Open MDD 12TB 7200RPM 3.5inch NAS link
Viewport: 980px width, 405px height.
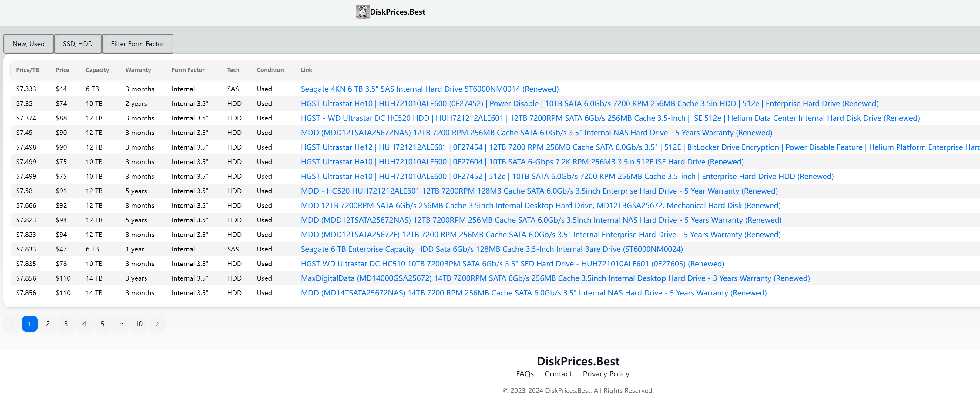541,220
